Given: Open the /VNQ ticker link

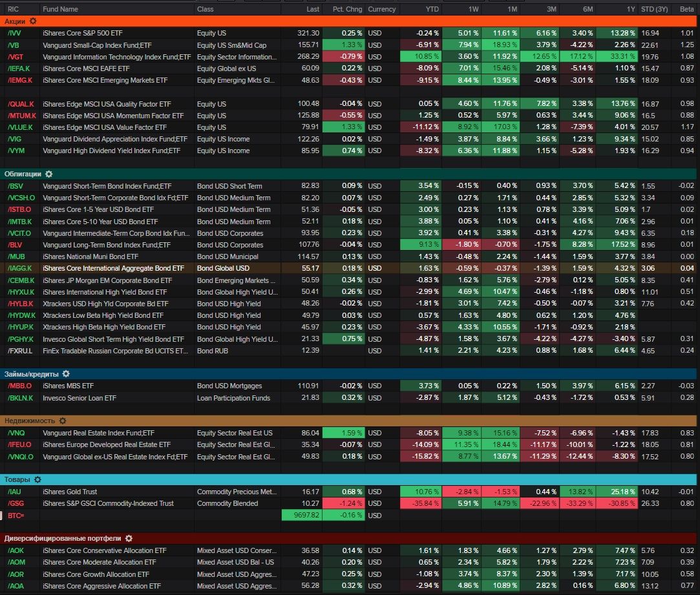Looking at the screenshot, I should [16, 433].
